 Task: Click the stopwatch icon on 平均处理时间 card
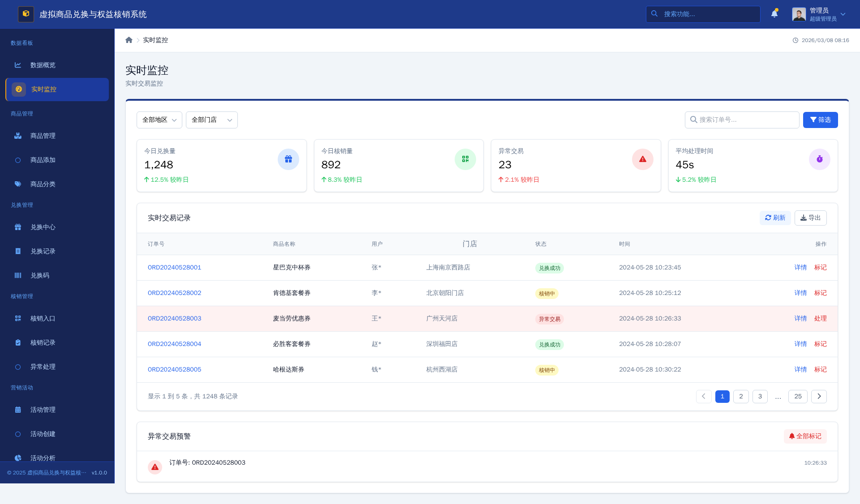point(819,159)
